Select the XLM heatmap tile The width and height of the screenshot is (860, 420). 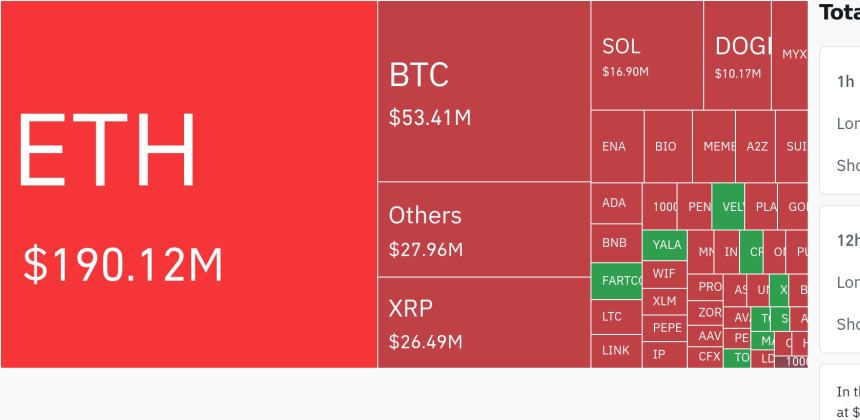click(x=665, y=300)
